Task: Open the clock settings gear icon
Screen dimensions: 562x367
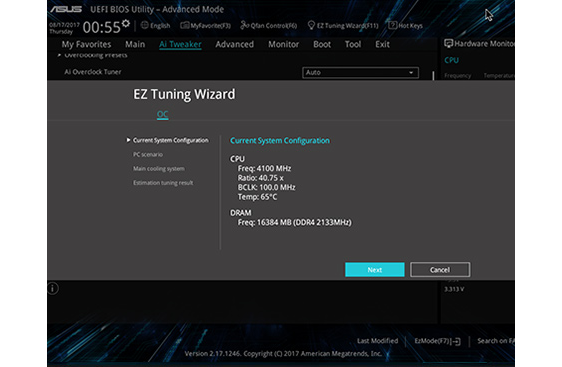Action: [x=126, y=24]
